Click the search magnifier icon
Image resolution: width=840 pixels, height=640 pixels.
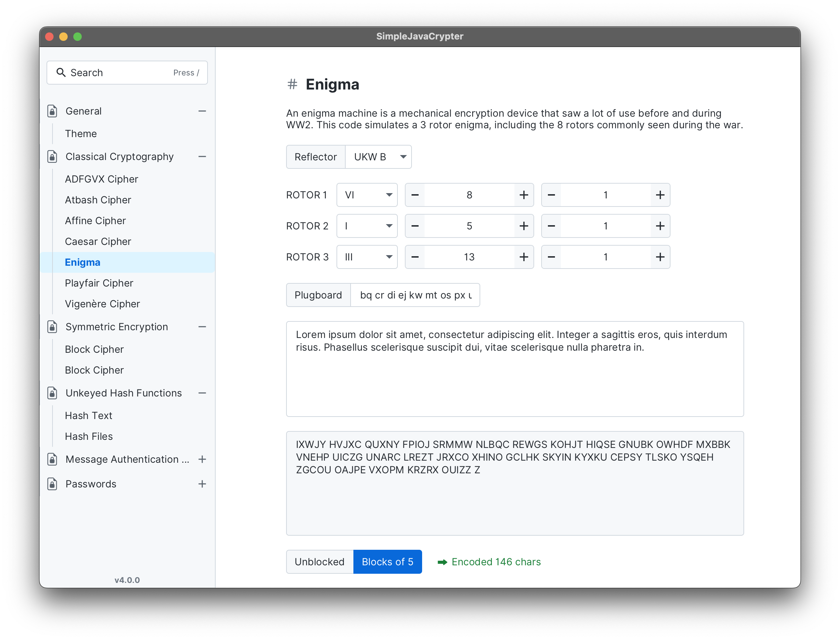[x=61, y=72]
